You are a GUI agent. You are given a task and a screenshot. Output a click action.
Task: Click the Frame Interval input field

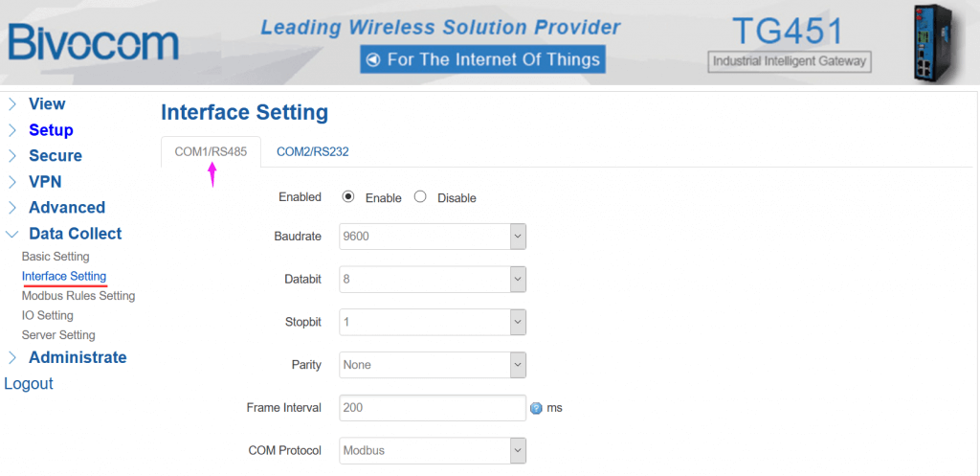pyautogui.click(x=433, y=407)
